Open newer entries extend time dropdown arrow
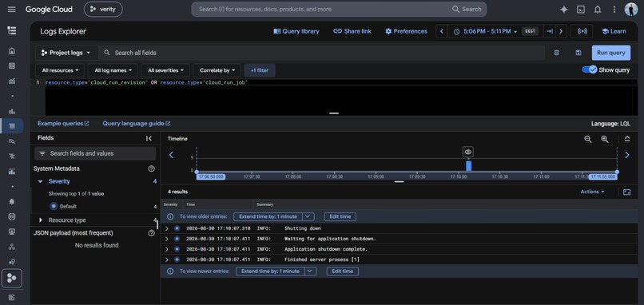 tap(311, 271)
